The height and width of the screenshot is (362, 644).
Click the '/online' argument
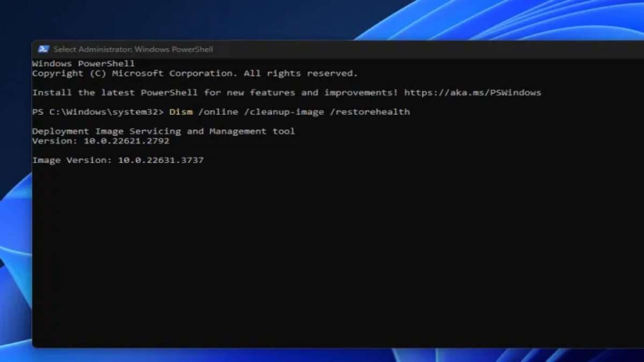[x=218, y=112]
